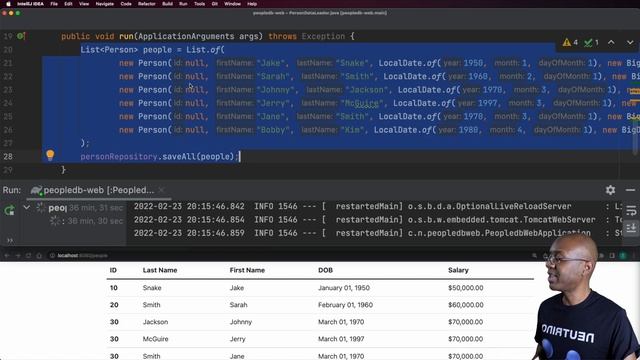Click browser home button

pyautogui.click(x=39, y=256)
